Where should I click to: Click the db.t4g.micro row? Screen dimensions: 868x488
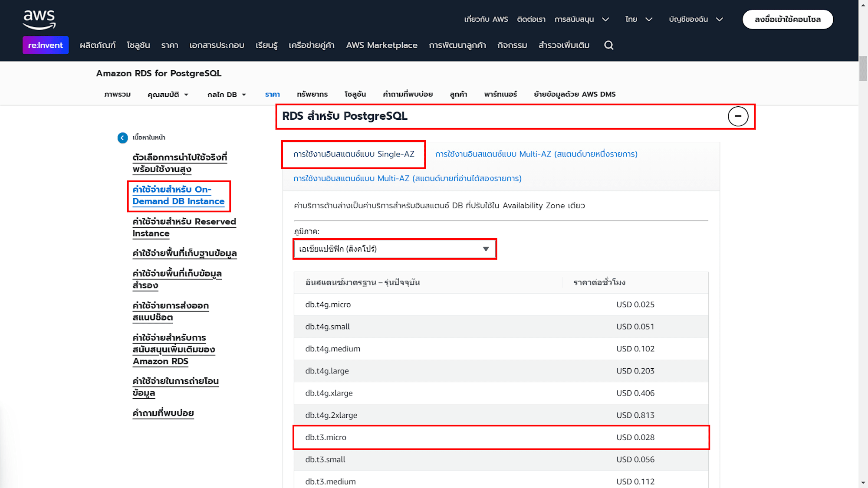tap(501, 305)
